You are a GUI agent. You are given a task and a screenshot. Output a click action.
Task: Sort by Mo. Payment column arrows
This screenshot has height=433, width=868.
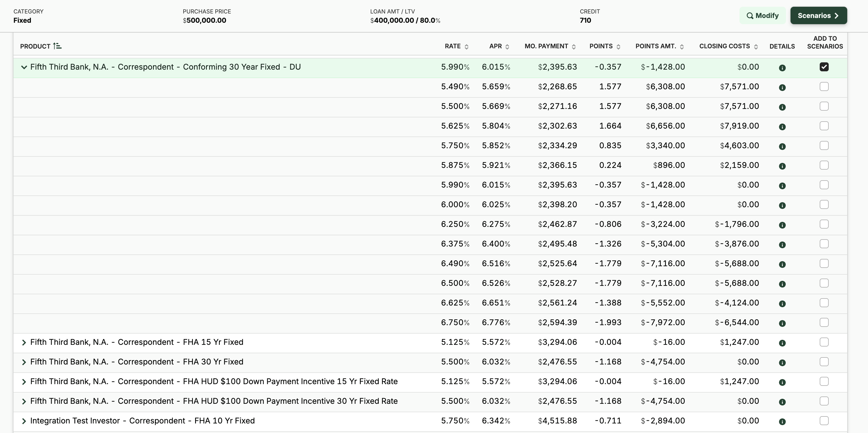pos(574,47)
